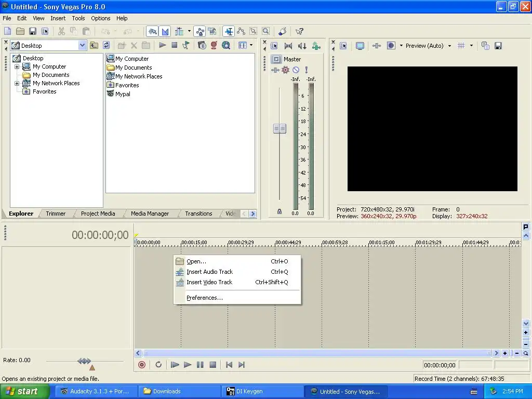Toggle Auto Preview in Explorer toolbar
This screenshot has height=399, width=532.
pyautogui.click(x=186, y=46)
